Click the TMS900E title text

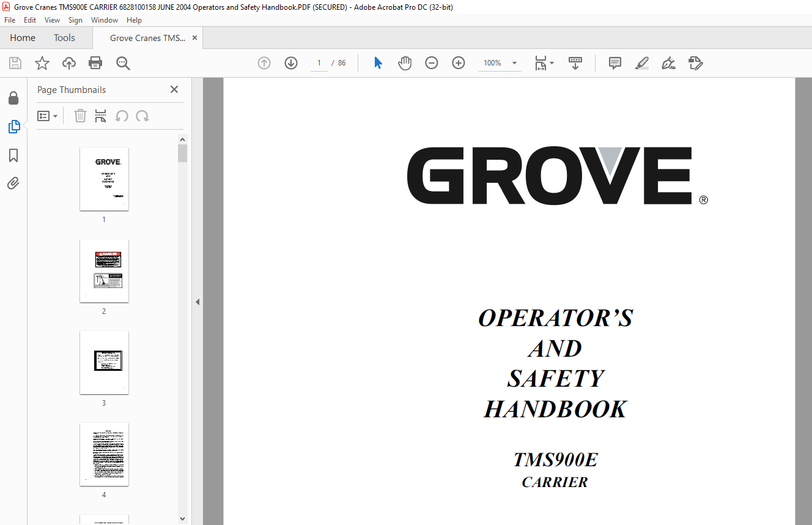click(x=555, y=460)
